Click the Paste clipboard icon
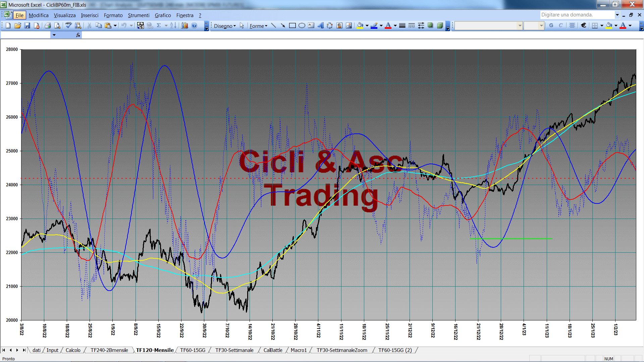This screenshot has width=644, height=362. point(108,25)
